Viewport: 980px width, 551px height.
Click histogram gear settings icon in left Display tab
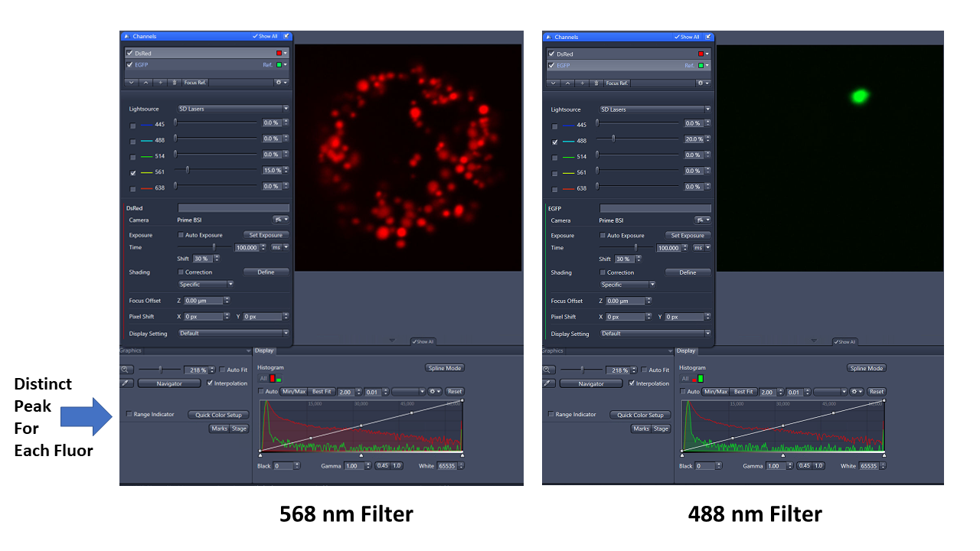(x=433, y=392)
